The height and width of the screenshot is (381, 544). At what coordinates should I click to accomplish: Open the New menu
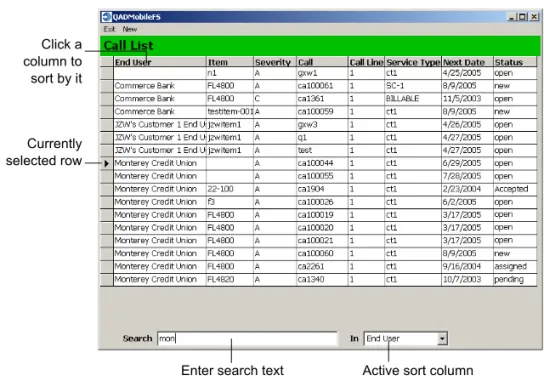tap(130, 29)
